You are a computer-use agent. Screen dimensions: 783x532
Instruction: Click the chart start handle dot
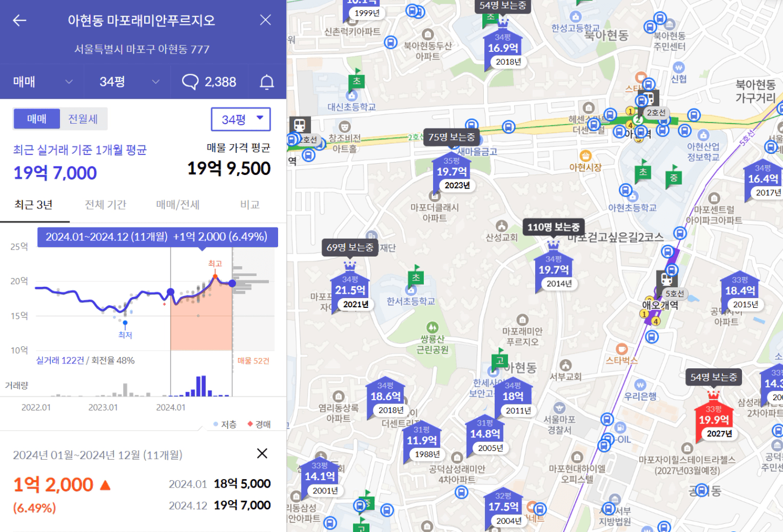coord(171,292)
